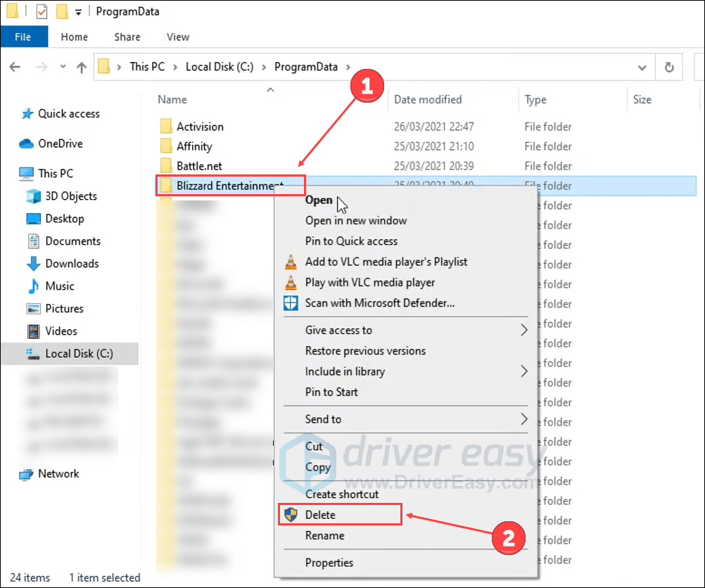The image size is (705, 588).
Task: Click the 25/03/2021 20:39 date cell
Action: [434, 166]
